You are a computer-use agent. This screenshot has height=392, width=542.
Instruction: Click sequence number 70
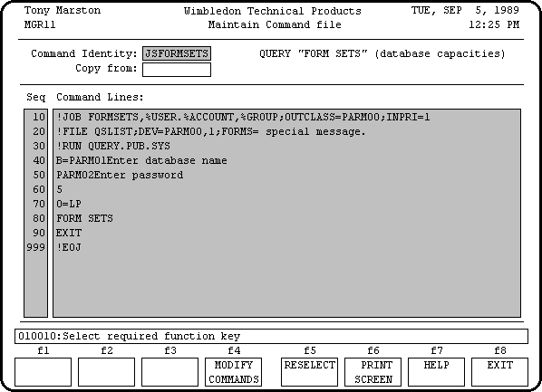pyautogui.click(x=39, y=204)
